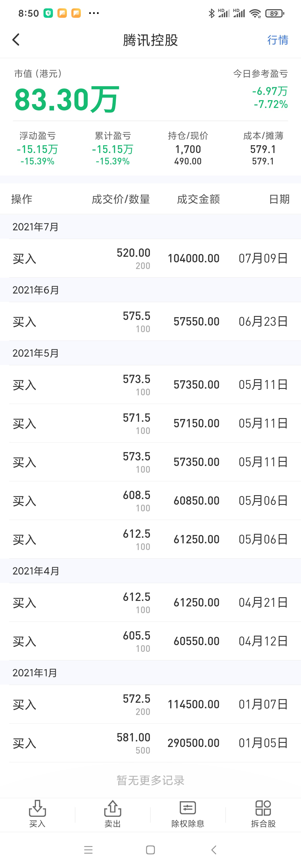Tap the back arrow at top left

(16, 40)
